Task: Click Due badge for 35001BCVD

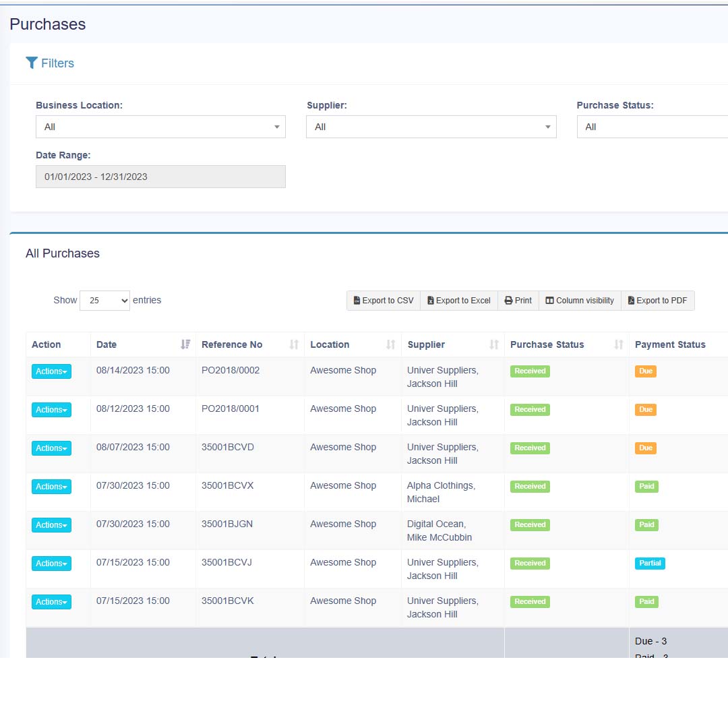Action: [x=645, y=448]
